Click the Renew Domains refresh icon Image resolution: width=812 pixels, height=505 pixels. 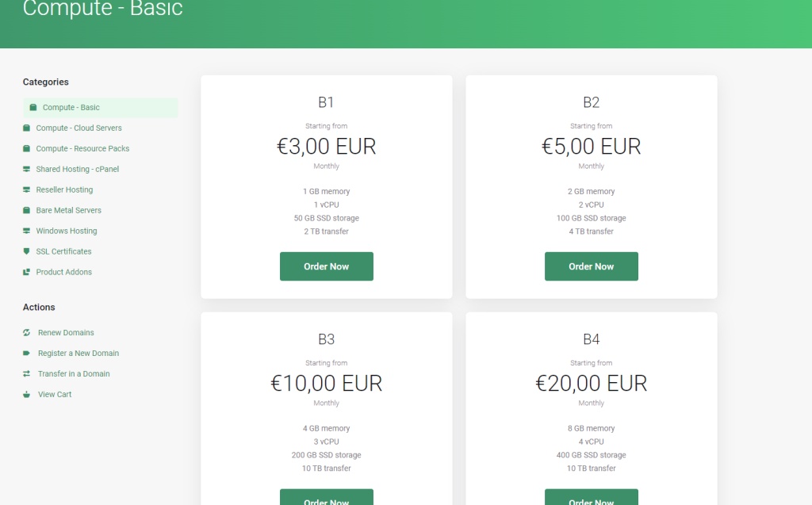tap(26, 332)
